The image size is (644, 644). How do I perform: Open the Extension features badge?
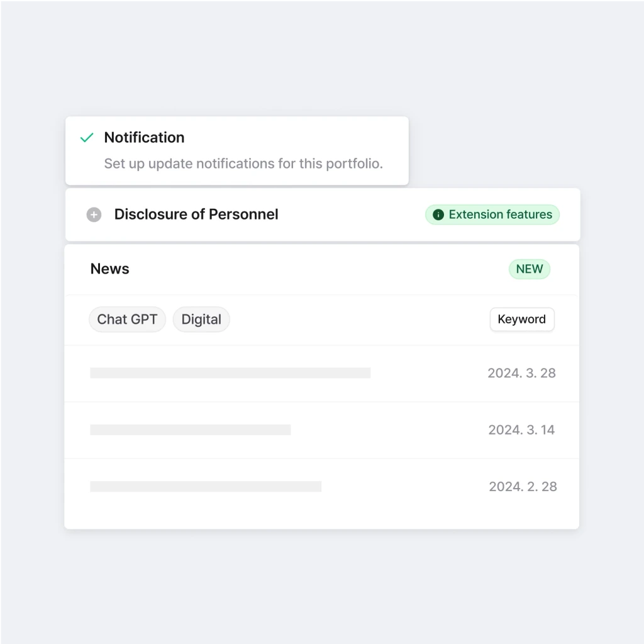(x=492, y=214)
